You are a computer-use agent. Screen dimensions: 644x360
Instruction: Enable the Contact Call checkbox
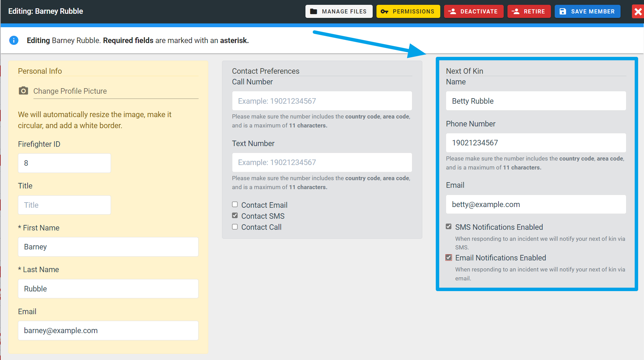click(235, 227)
